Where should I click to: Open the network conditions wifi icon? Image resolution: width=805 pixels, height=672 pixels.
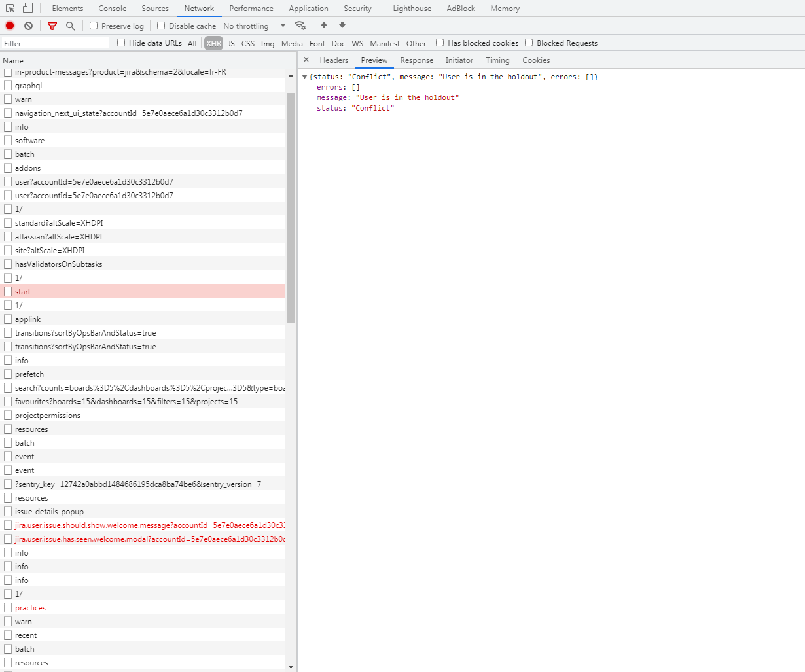(300, 26)
